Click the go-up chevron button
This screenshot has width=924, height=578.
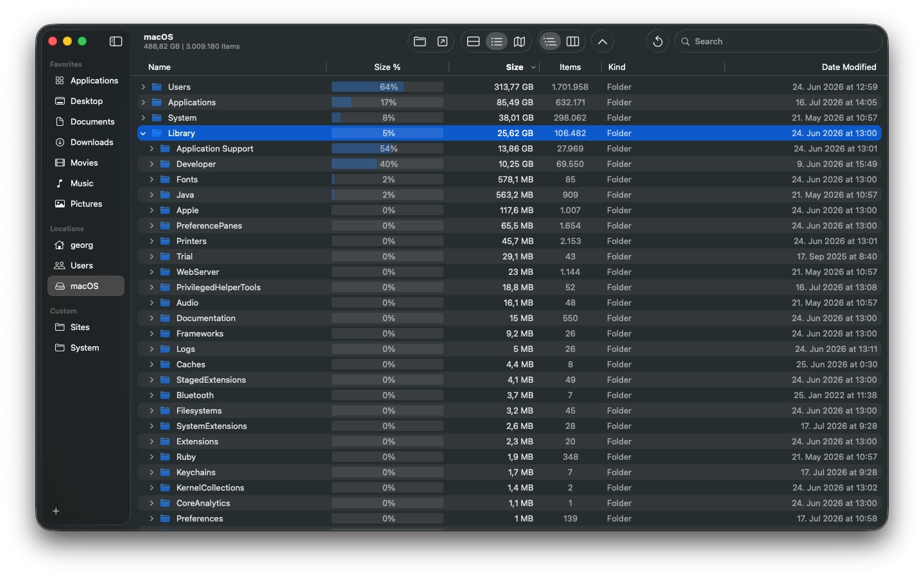[603, 41]
